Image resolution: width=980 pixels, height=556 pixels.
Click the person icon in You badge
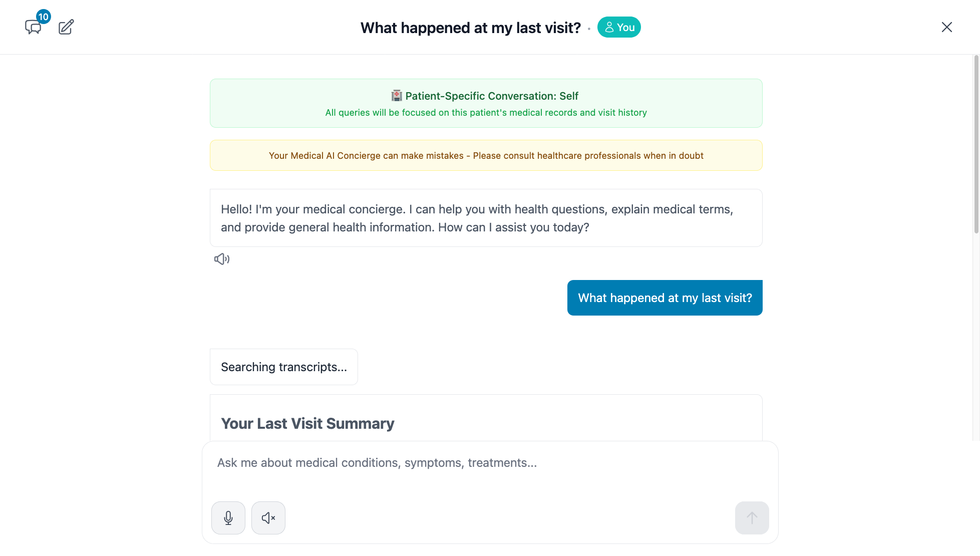click(x=609, y=28)
